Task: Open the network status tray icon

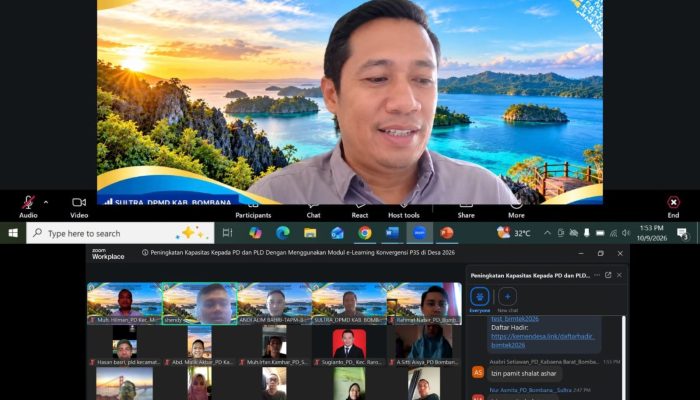Action: pyautogui.click(x=613, y=233)
